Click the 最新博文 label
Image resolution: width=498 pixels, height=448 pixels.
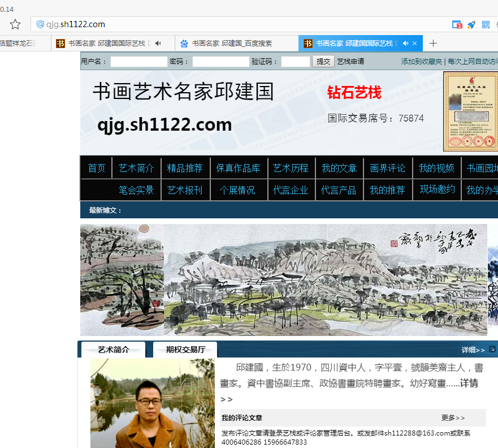pyautogui.click(x=105, y=210)
